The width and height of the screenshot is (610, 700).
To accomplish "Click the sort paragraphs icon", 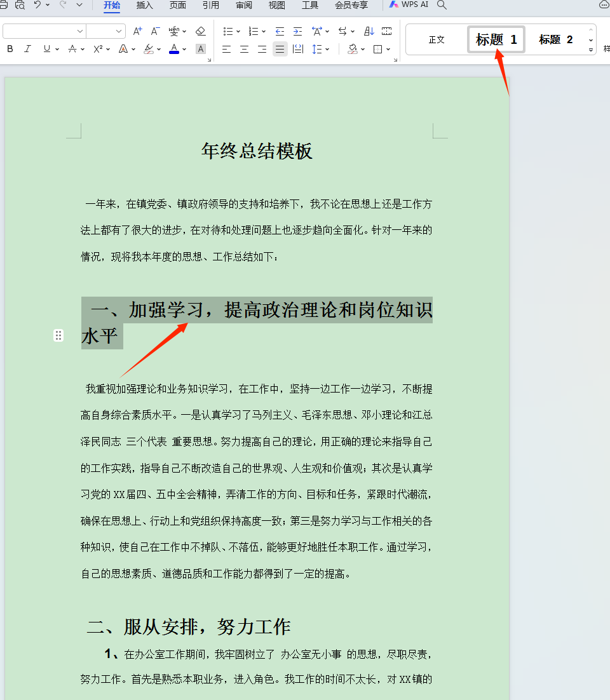I will (x=369, y=30).
